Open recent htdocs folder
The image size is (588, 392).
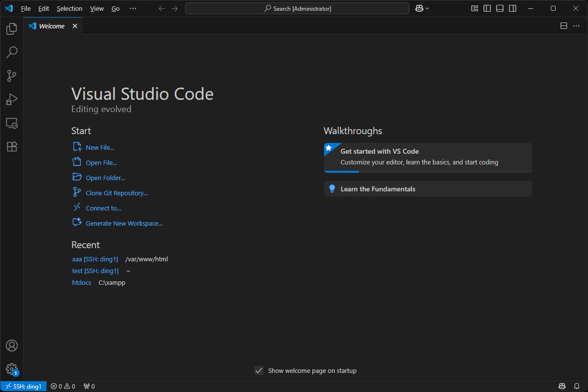82,282
